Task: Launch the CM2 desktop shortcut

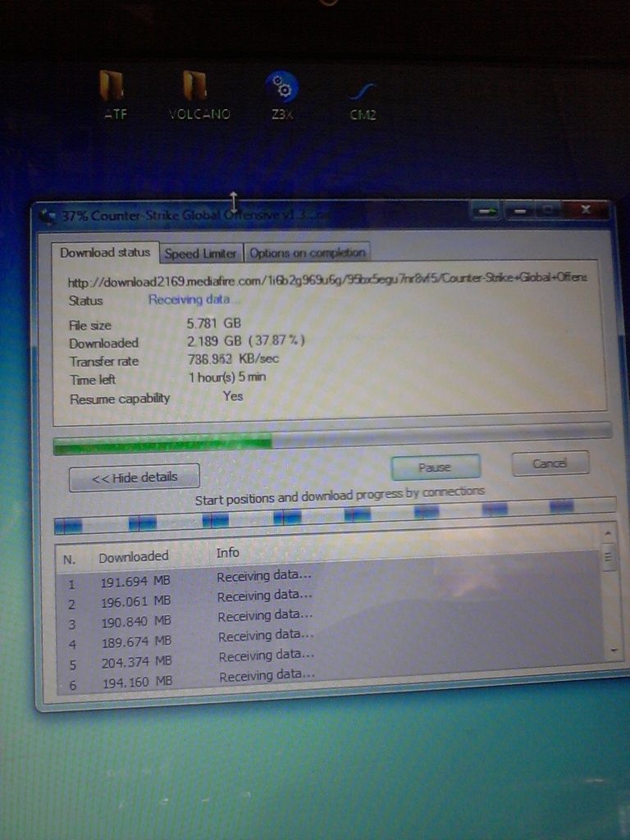Action: point(363,99)
